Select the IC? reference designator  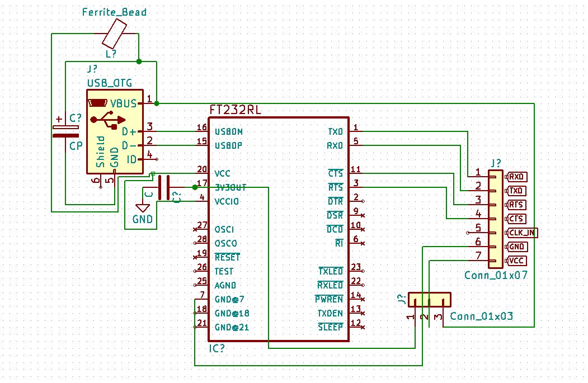coord(217,348)
